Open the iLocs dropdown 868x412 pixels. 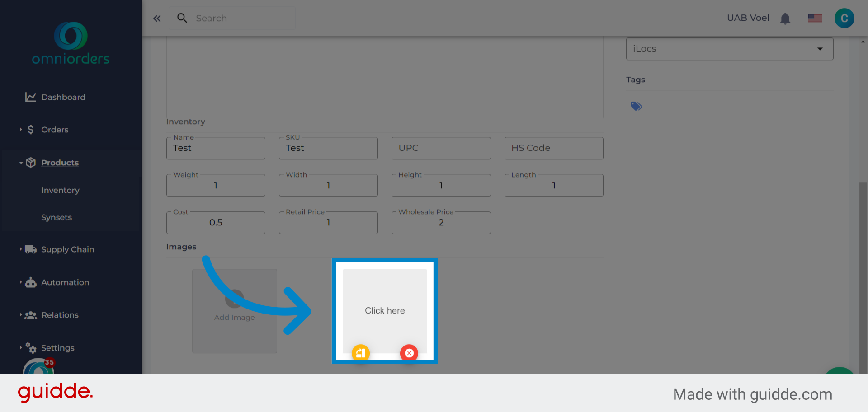pos(820,48)
